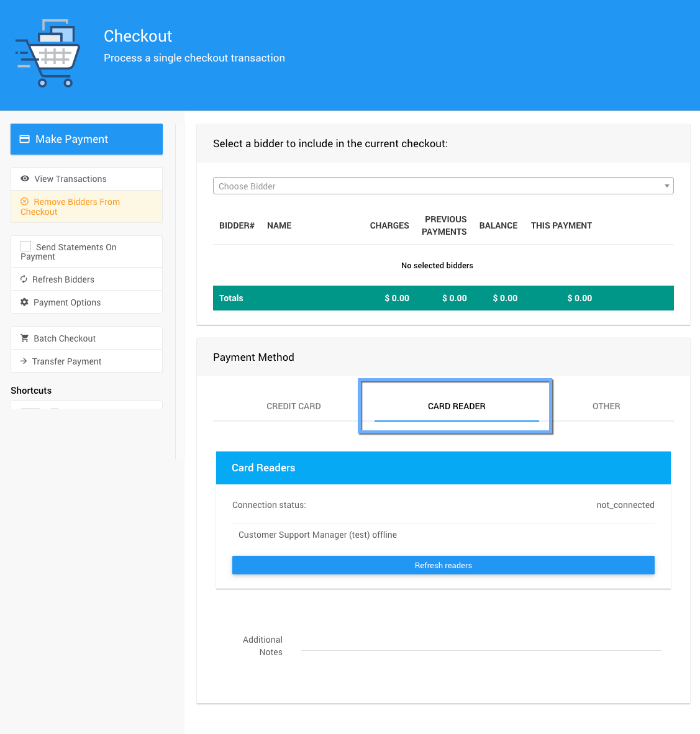Screen dimensions: 700x734
Task: Click the eye icon beside View Transactions
Action: 25,179
